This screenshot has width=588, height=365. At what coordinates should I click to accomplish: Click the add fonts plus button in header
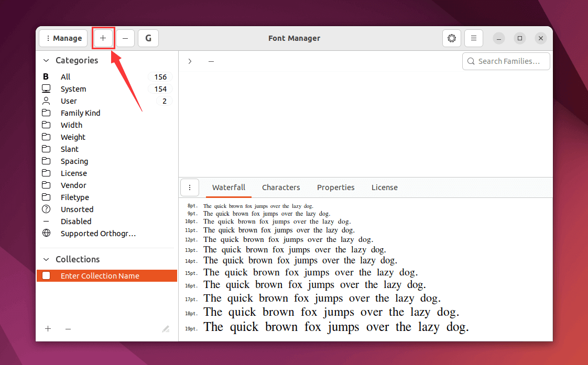(103, 38)
